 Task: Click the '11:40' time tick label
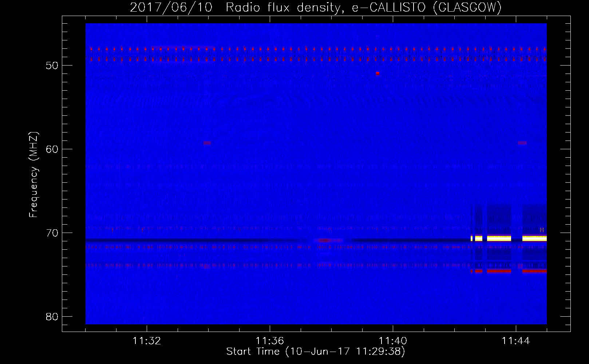[x=393, y=341]
